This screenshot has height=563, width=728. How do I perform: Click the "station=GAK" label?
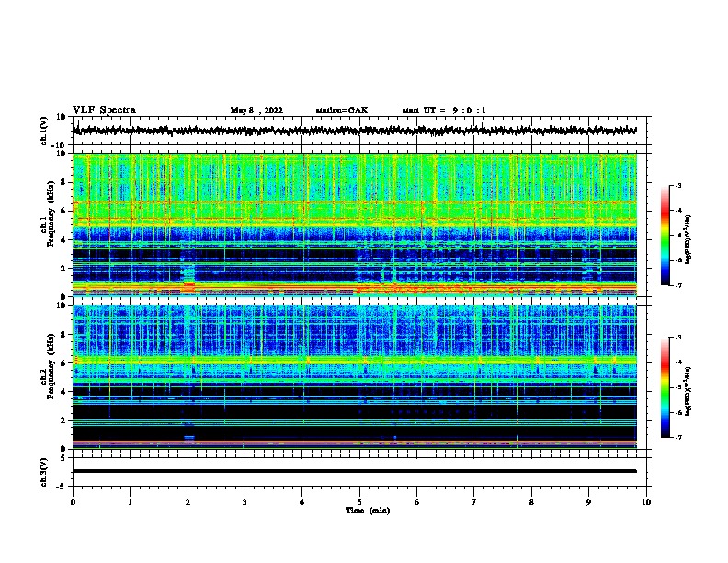(341, 110)
